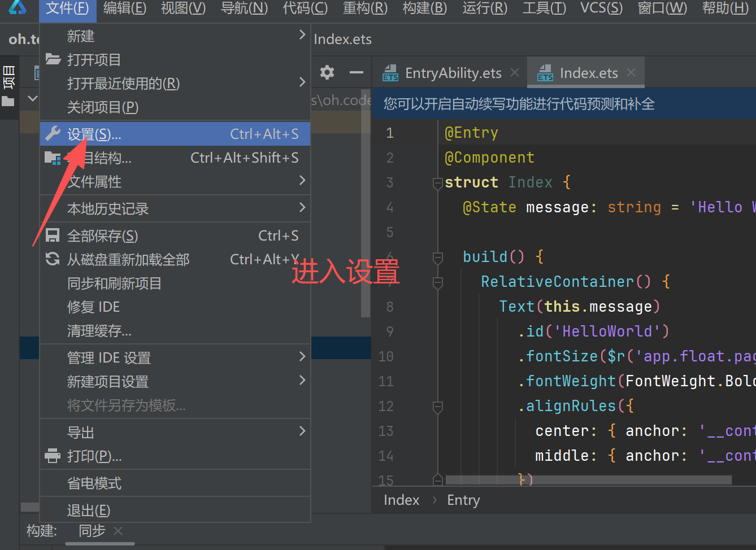Click the project structure icon beside 项目结构
This screenshot has height=550, width=756.
(x=52, y=158)
